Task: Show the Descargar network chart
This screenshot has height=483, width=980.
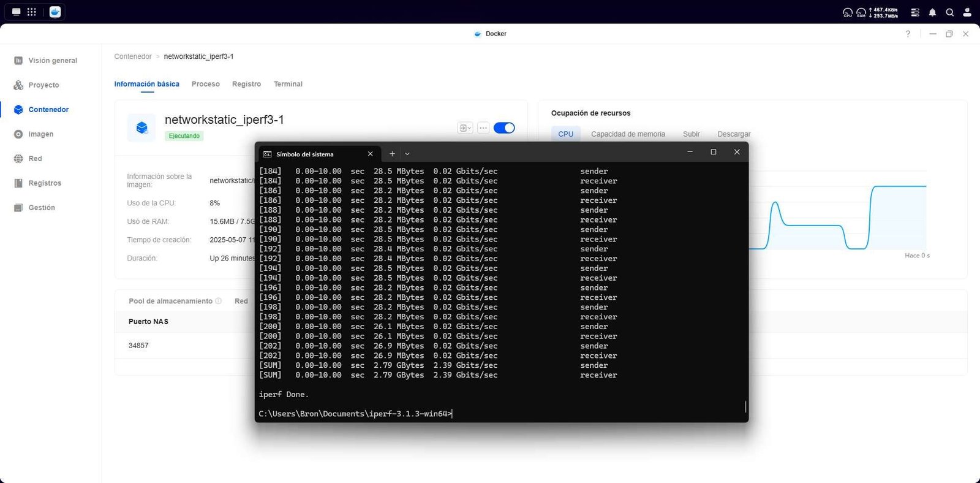Action: [x=734, y=134]
